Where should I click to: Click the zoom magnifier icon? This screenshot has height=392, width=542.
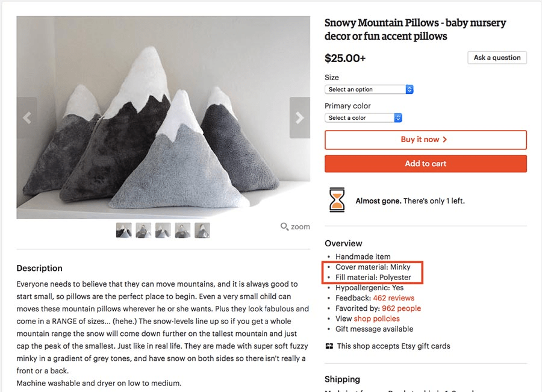click(283, 226)
